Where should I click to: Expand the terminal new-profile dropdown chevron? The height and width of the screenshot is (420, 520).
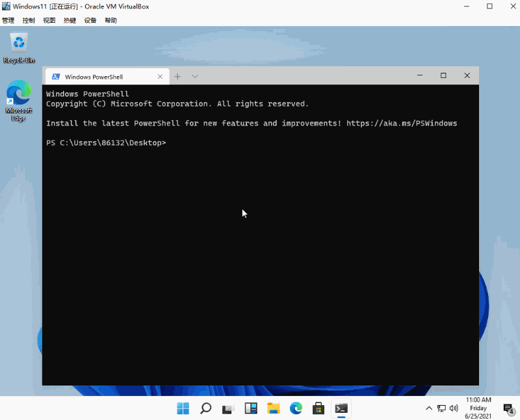click(194, 77)
